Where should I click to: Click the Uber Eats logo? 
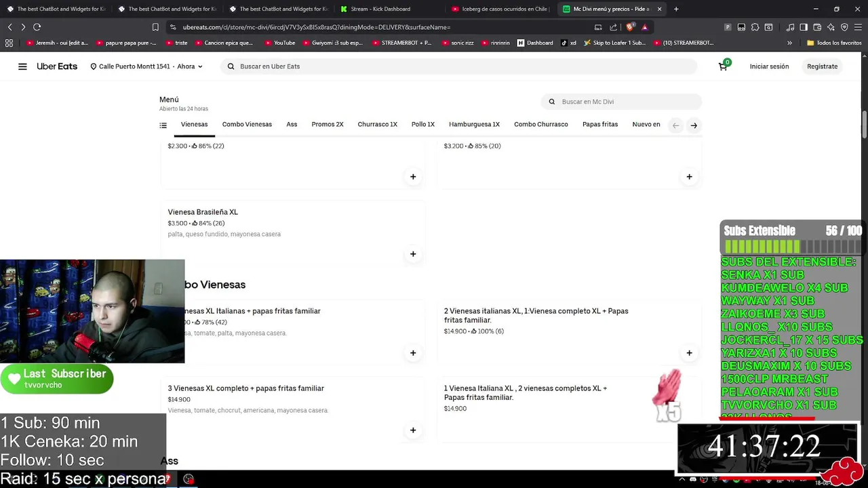coord(57,66)
